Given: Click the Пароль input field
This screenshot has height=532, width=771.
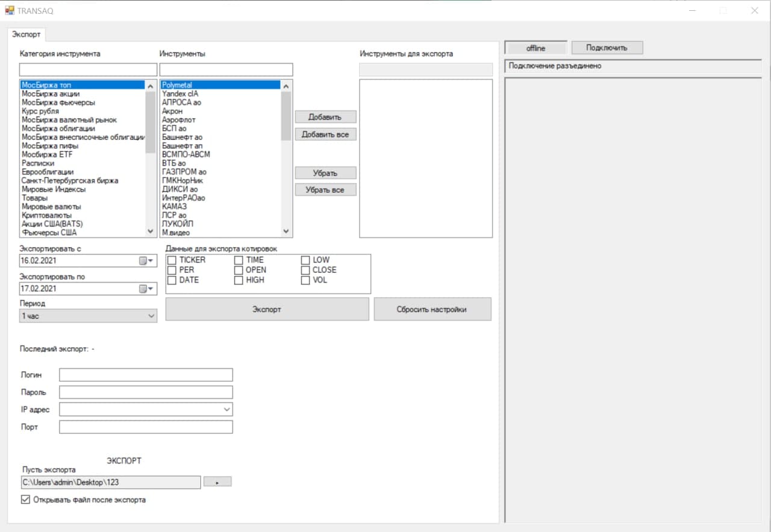Looking at the screenshot, I should (146, 392).
